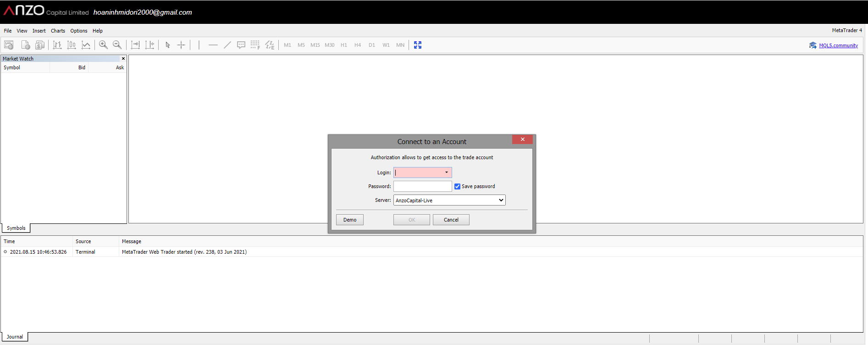Viewport: 868px width, 356px height.
Task: Click the email hoaninhmidori2000@gmail.com
Action: tap(143, 12)
